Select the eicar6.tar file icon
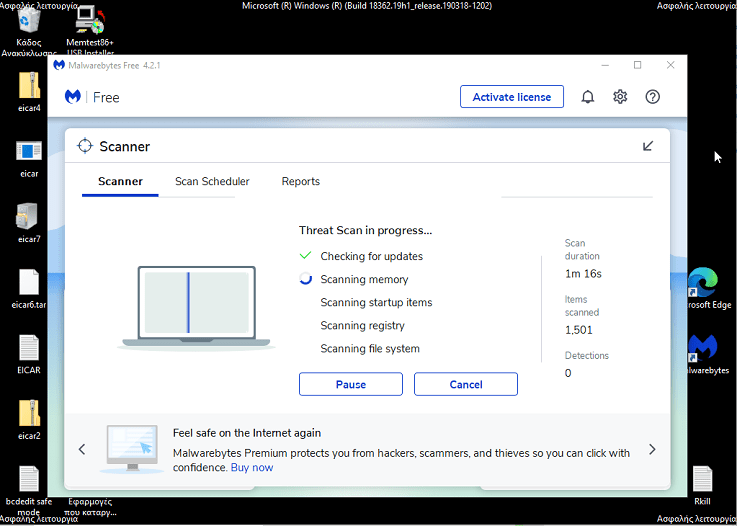This screenshot has height=526, width=737. click(29, 289)
